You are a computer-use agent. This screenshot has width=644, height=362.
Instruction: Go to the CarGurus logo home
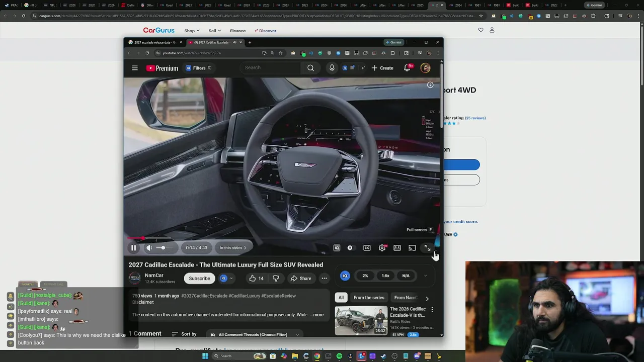click(x=158, y=30)
